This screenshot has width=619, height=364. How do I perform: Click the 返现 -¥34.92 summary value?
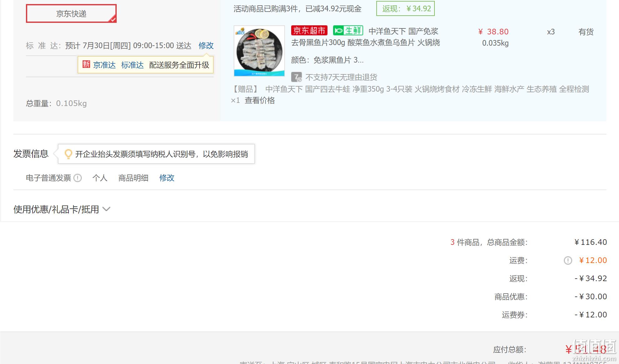(591, 279)
